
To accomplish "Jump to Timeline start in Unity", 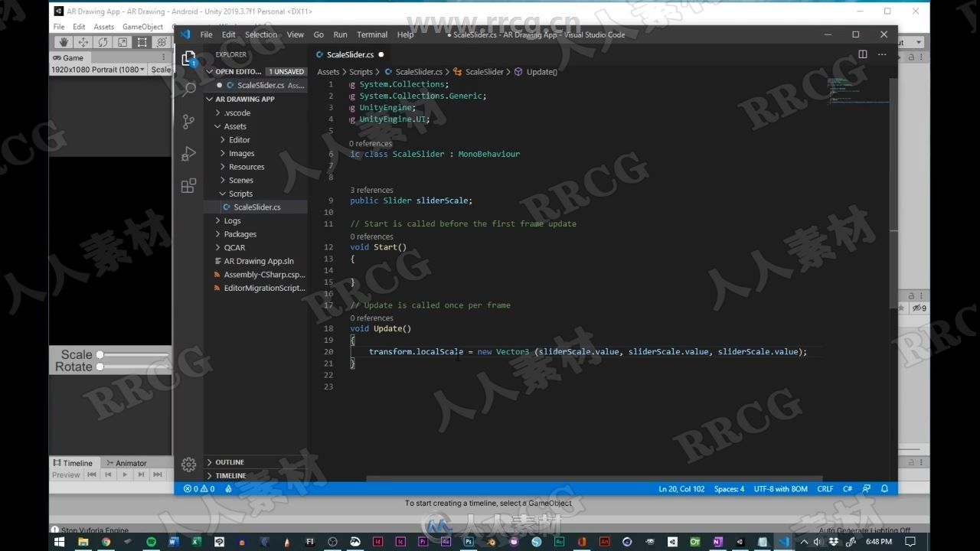I will click(x=92, y=474).
